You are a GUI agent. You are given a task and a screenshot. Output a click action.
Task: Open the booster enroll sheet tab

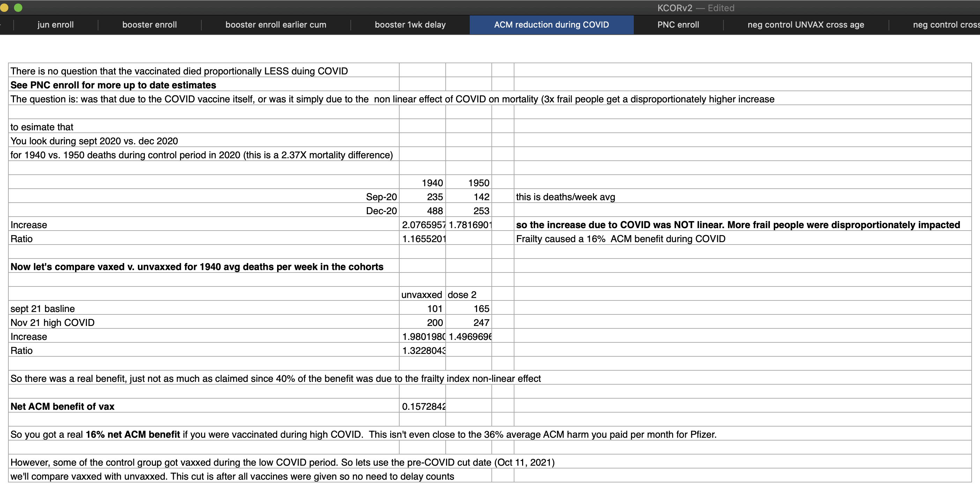tap(149, 25)
